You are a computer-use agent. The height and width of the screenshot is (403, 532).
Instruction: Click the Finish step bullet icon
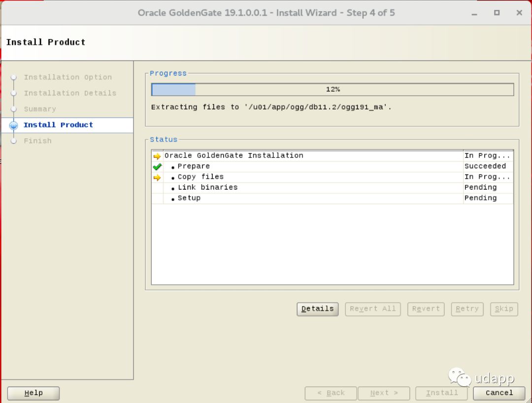coord(14,141)
